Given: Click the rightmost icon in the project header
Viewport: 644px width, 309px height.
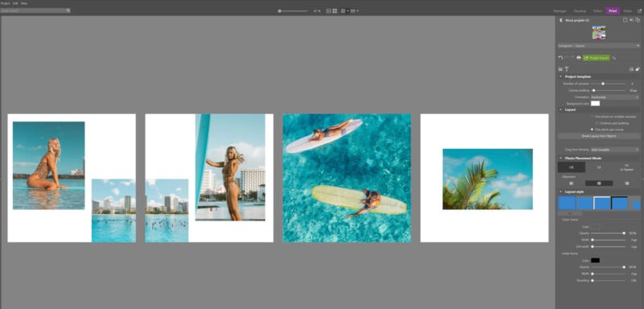Looking at the screenshot, I should (638, 20).
